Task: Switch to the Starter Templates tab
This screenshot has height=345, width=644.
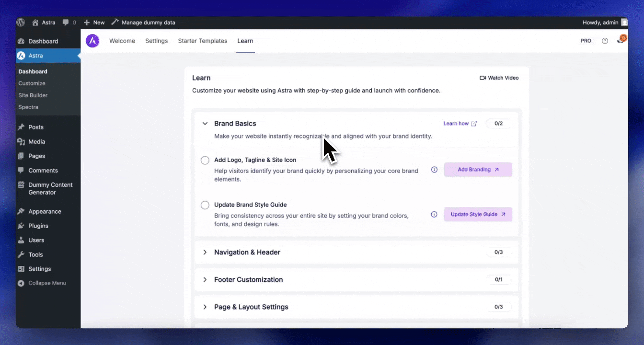Action: (202, 41)
